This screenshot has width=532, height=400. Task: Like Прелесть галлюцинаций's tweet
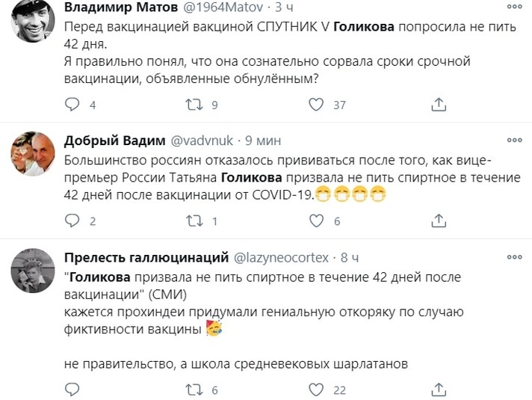tap(316, 390)
